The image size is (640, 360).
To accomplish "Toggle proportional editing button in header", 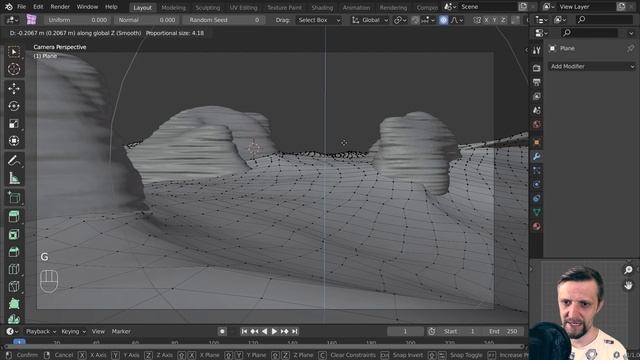I will (x=443, y=20).
